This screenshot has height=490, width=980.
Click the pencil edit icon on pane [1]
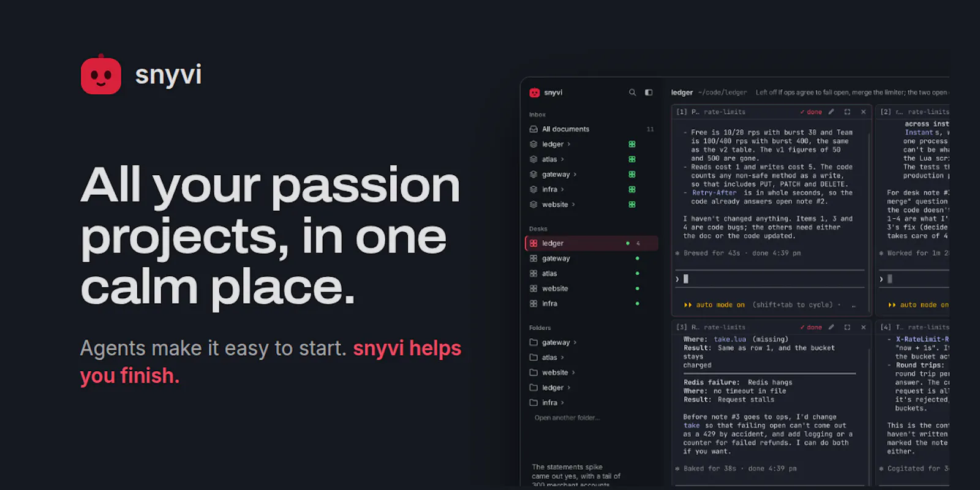831,112
